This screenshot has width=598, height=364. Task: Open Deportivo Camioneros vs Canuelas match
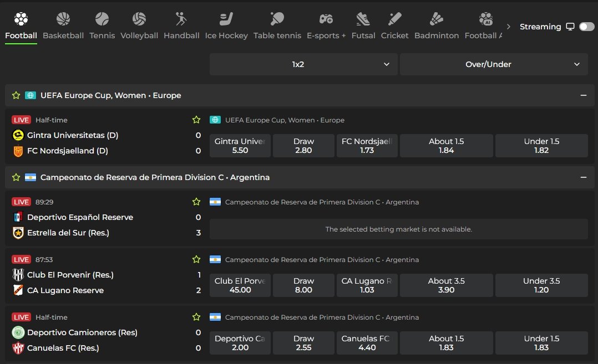point(82,340)
